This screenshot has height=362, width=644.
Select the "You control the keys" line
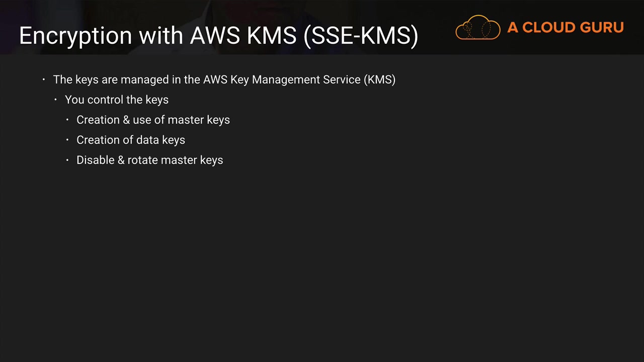click(x=117, y=100)
